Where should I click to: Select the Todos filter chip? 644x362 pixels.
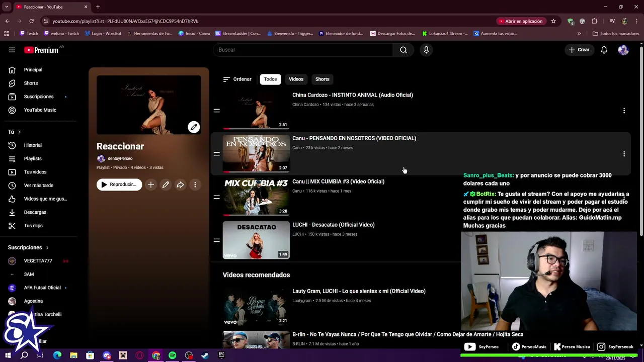270,79
